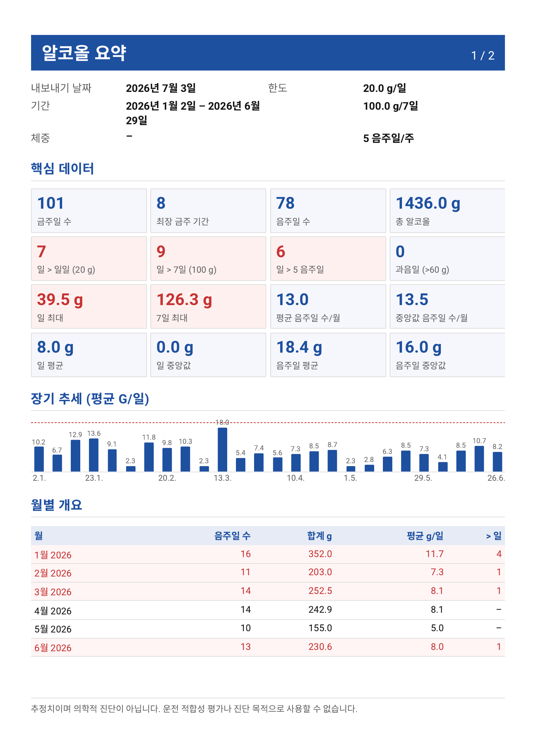Click the chart bar labeled 13.6
The image size is (535, 756).
coord(94,455)
